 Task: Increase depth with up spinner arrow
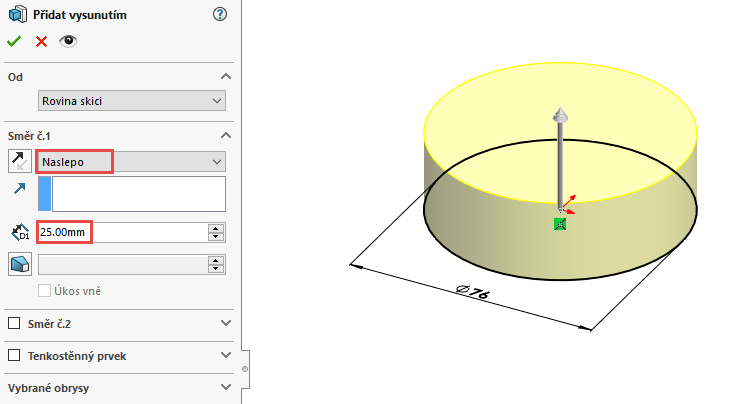(x=216, y=228)
